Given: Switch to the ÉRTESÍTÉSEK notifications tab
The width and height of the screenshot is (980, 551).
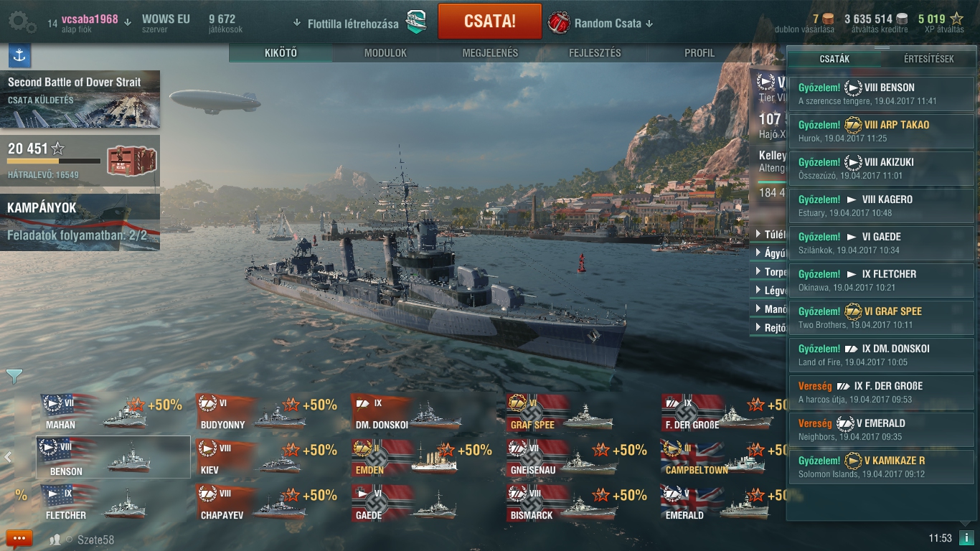Looking at the screenshot, I should tap(928, 59).
